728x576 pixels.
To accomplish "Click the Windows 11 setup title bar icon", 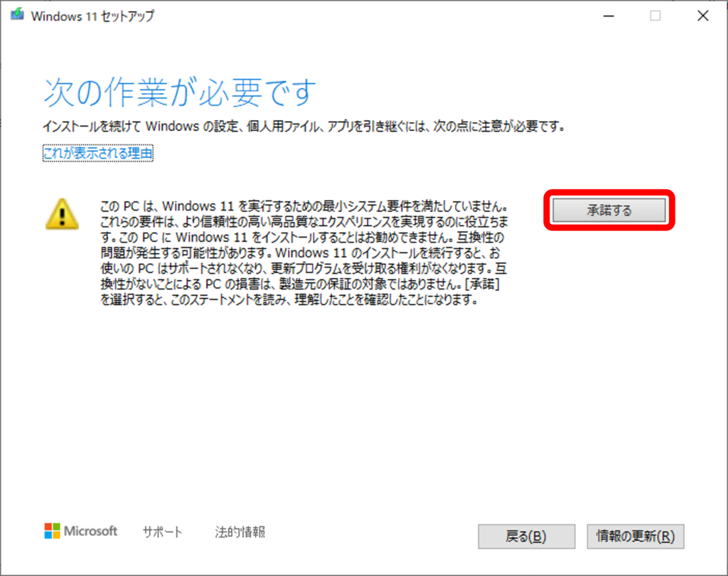I will [17, 15].
